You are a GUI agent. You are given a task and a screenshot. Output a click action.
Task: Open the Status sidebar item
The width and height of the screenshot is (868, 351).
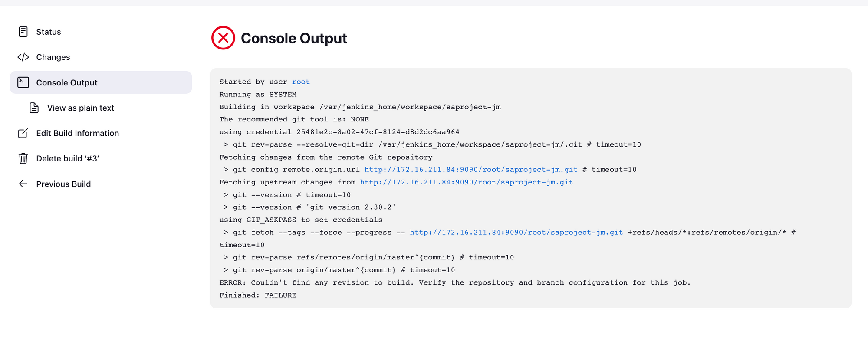click(49, 32)
